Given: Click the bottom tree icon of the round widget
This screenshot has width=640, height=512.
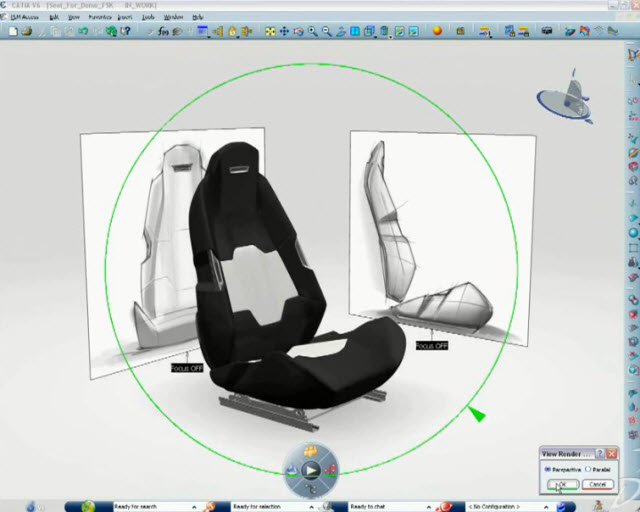Looking at the screenshot, I should pos(311,488).
